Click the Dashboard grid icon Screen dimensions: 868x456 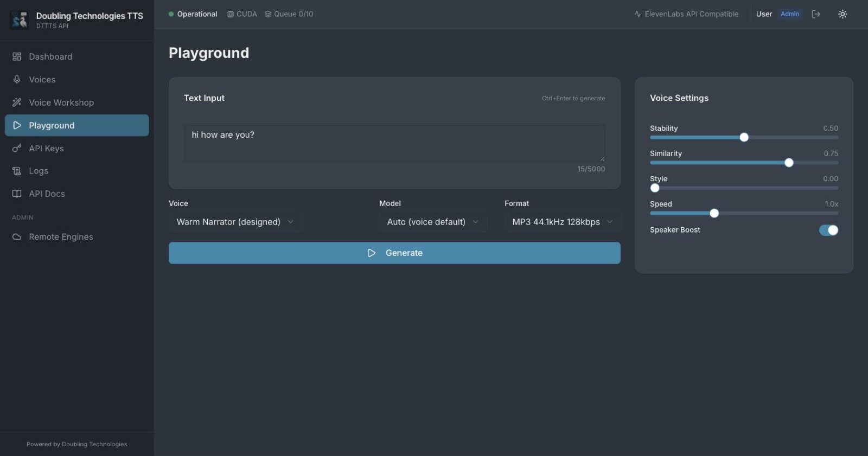(17, 56)
